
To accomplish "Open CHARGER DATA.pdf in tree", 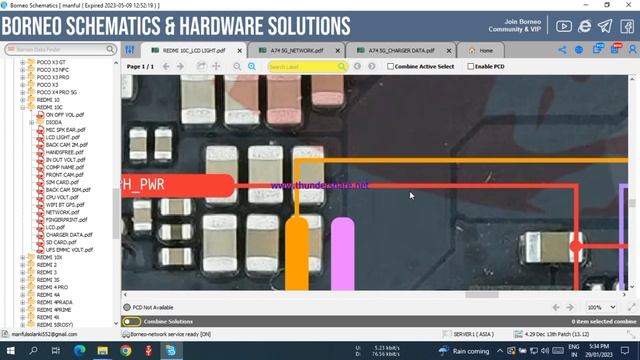I will 69,235.
